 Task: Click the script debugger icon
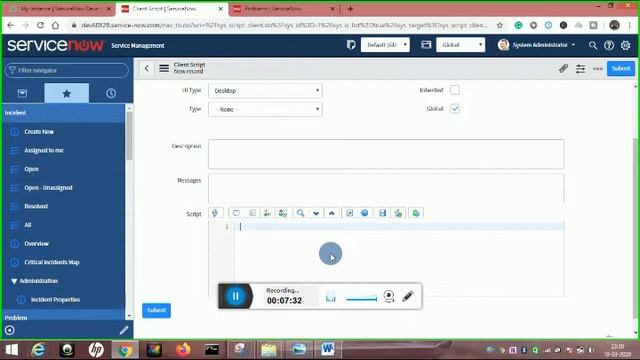398,213
